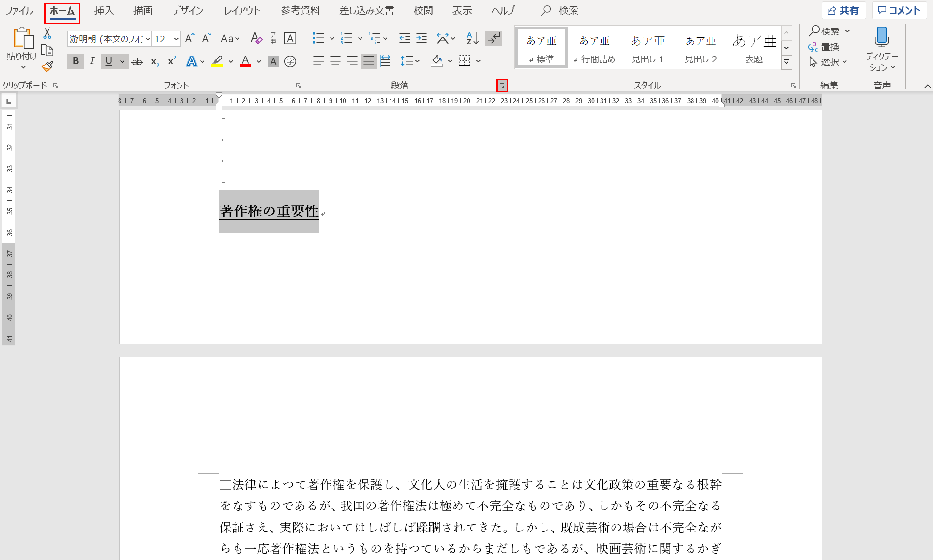
Task: Apply superscript formatting
Action: click(x=172, y=61)
